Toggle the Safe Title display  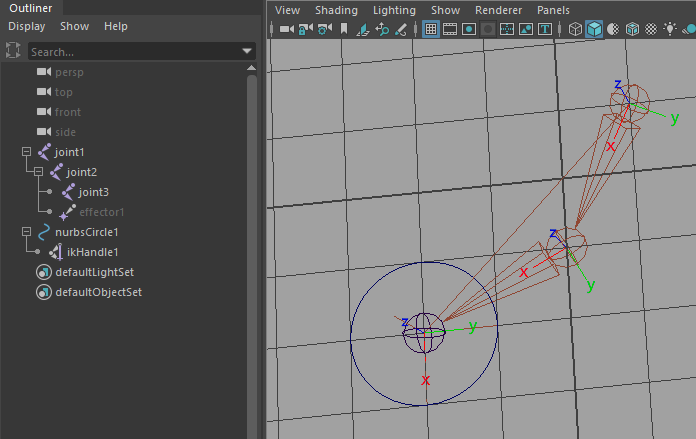tap(545, 29)
